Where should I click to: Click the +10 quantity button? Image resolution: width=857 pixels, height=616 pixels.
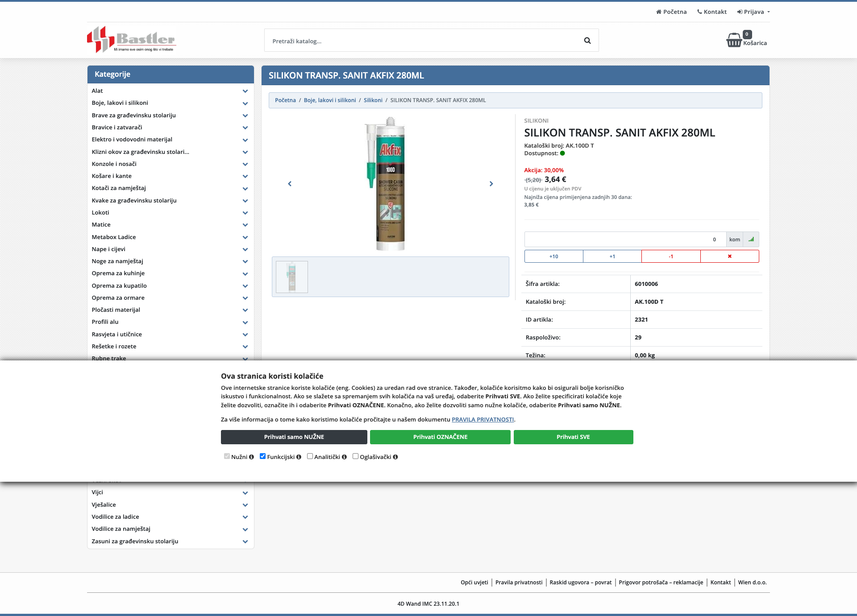coord(554,256)
